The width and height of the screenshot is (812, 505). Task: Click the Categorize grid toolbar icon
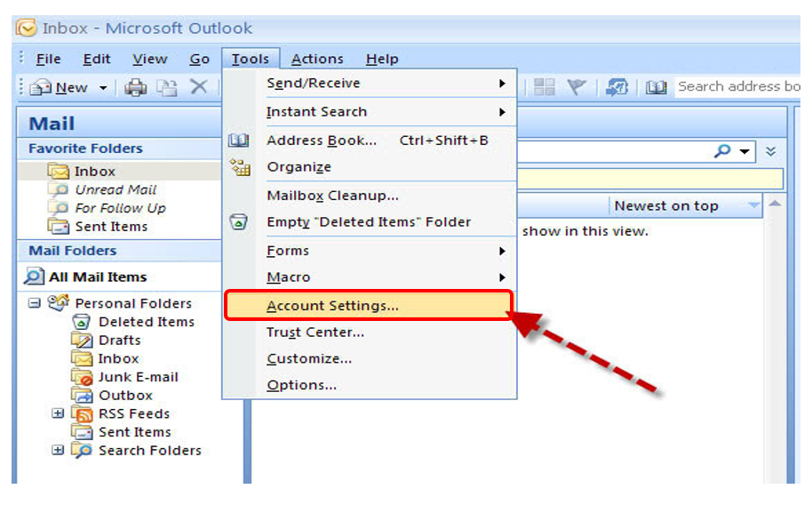click(x=545, y=86)
